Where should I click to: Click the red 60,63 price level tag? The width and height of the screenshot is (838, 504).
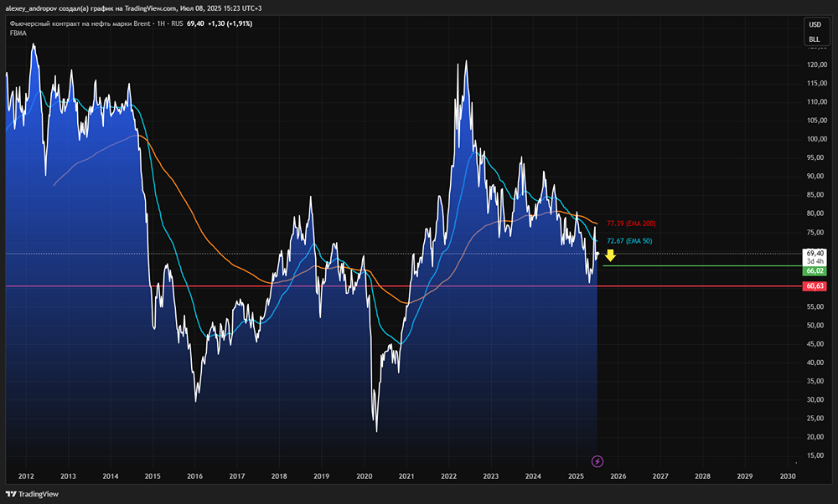tap(815, 286)
